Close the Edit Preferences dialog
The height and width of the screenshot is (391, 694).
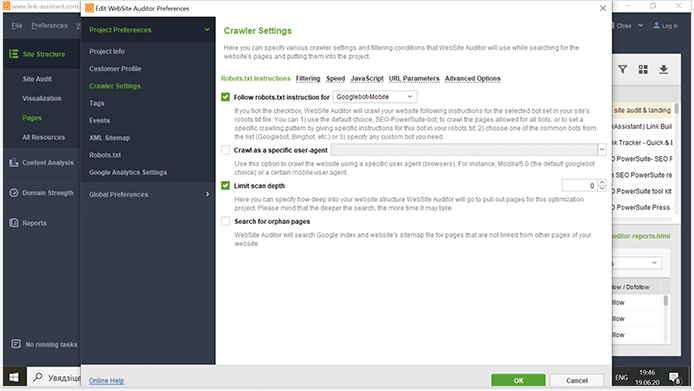point(603,8)
